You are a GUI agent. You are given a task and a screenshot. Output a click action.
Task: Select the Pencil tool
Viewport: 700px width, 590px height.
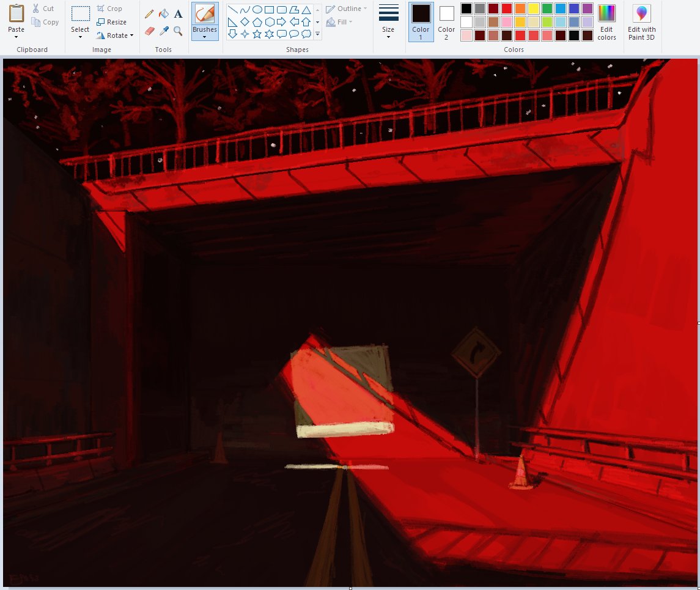coord(149,14)
